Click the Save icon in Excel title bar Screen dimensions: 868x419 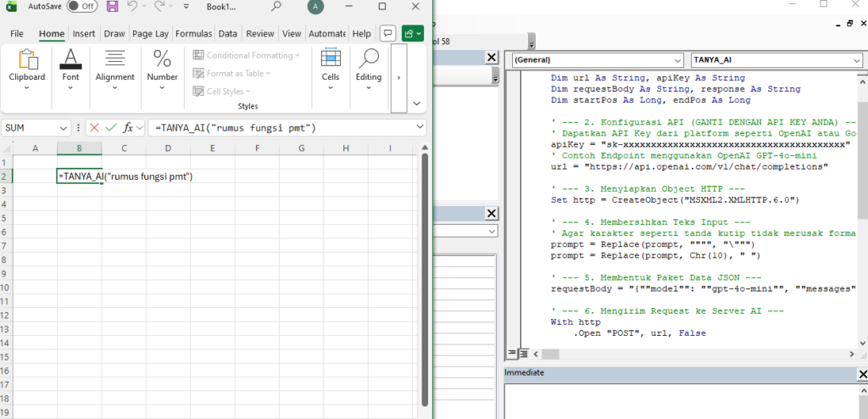pyautogui.click(x=113, y=7)
